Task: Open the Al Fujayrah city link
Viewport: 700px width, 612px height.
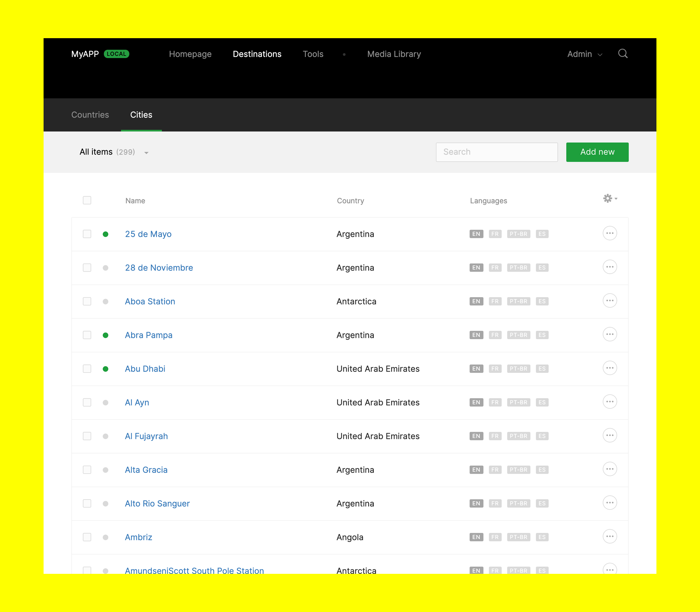Action: coord(146,436)
